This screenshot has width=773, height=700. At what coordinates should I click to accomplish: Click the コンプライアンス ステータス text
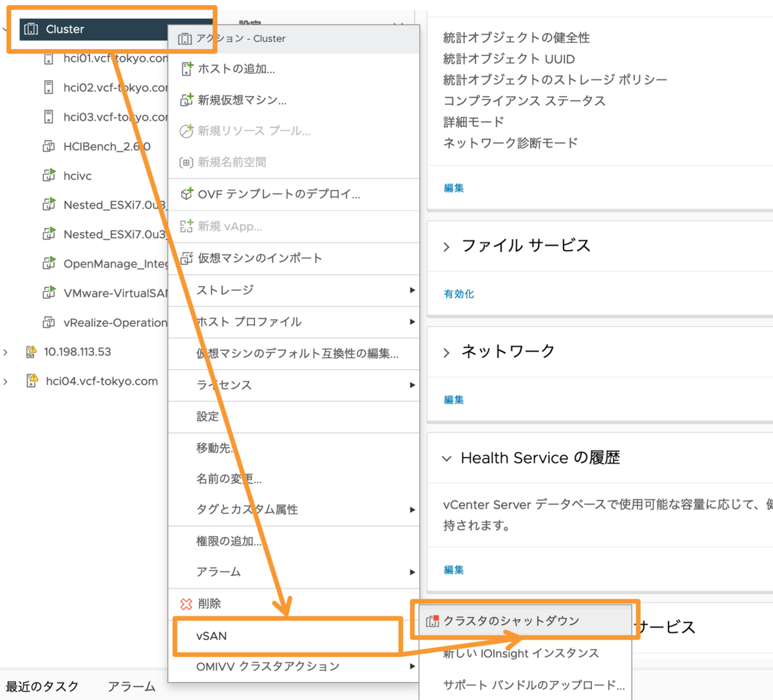click(x=524, y=101)
